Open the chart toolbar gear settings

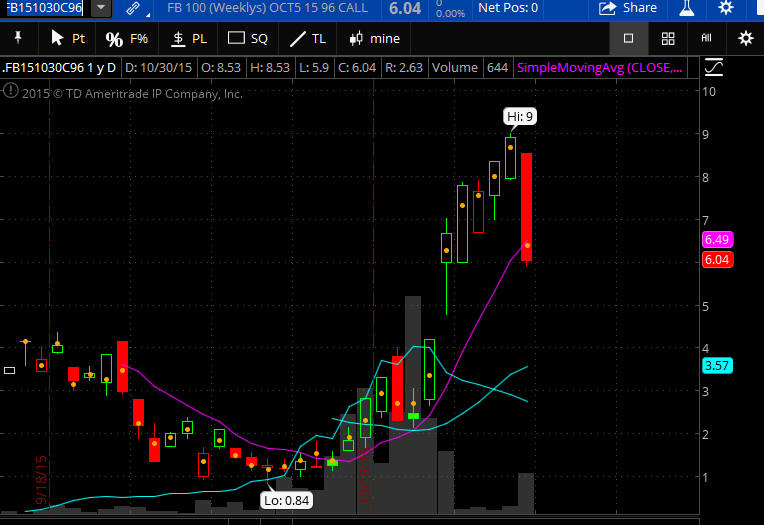click(x=745, y=39)
